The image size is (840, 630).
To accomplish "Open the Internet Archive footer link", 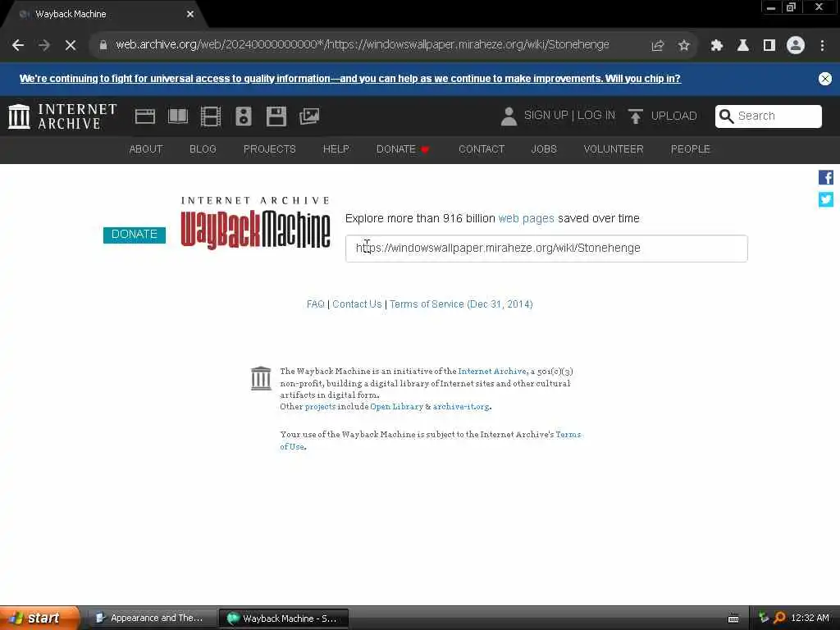I will pos(492,372).
